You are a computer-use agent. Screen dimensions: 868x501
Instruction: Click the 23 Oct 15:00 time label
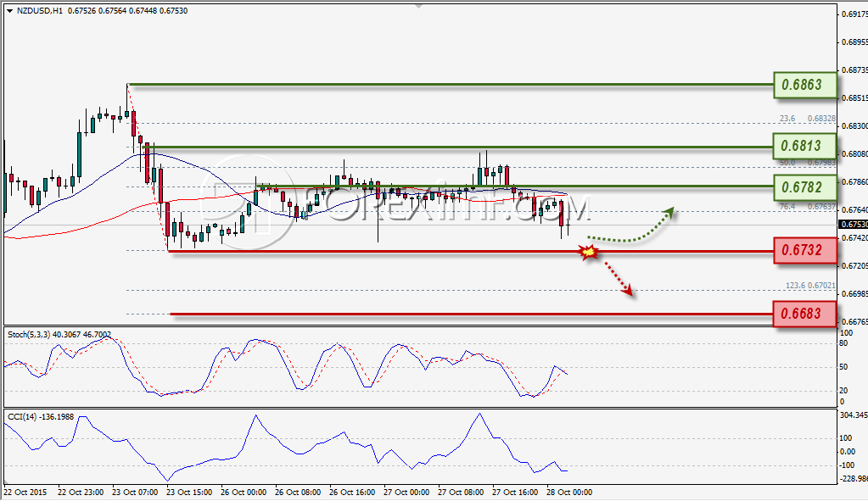click(188, 493)
